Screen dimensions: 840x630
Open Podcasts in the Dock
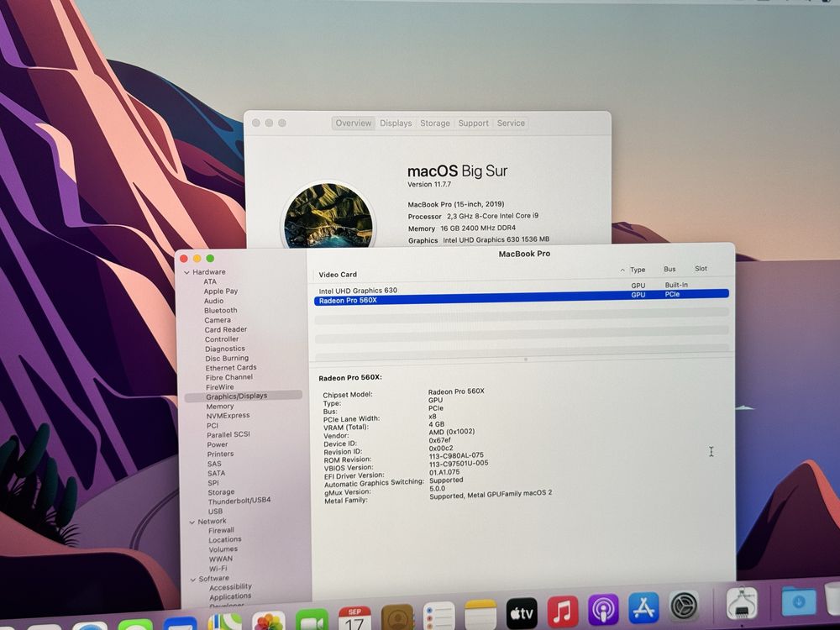pyautogui.click(x=603, y=610)
